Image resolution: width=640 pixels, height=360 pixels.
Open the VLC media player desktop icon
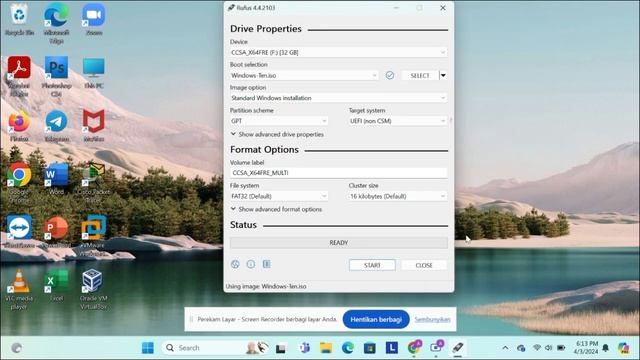click(19, 289)
